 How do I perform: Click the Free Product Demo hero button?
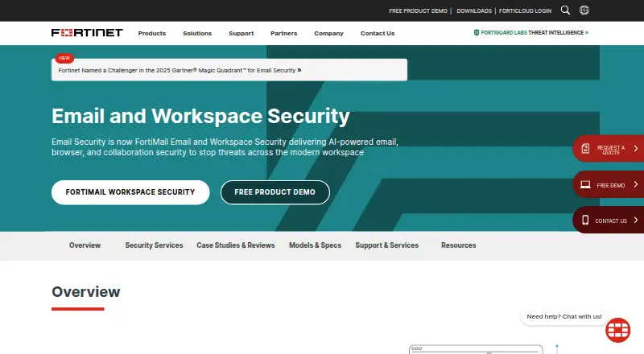pos(275,192)
